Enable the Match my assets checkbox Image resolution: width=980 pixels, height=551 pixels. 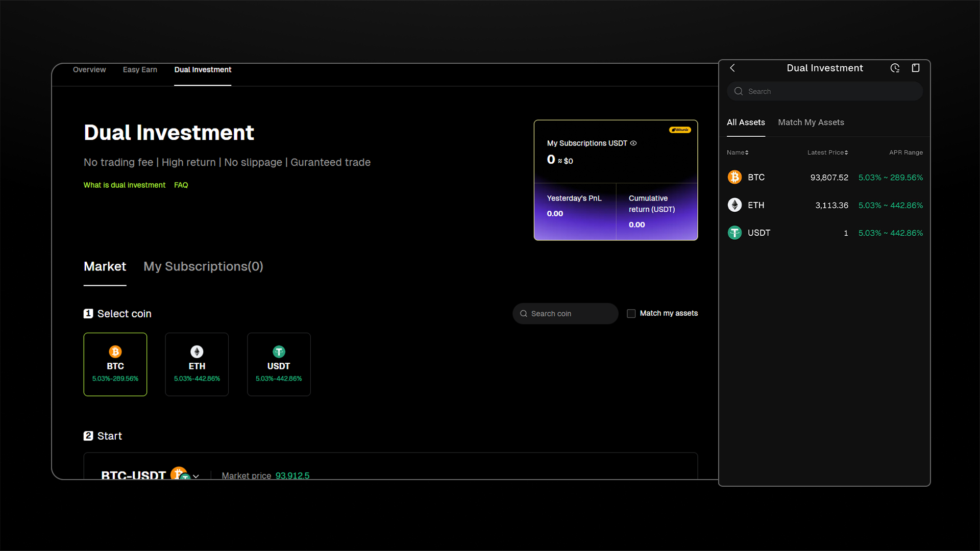click(631, 313)
